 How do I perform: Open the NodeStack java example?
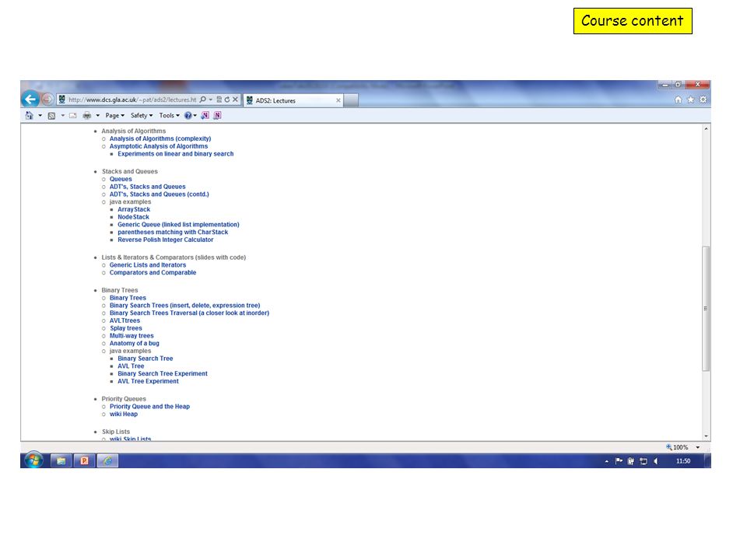pyautogui.click(x=133, y=217)
